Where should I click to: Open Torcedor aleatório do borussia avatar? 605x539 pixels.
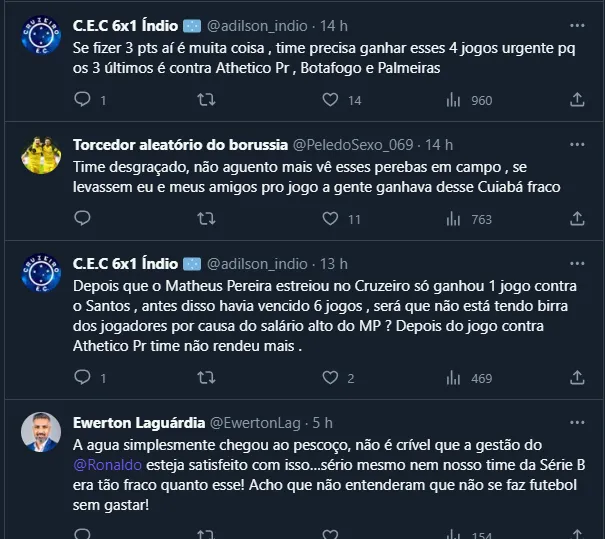(x=40, y=154)
